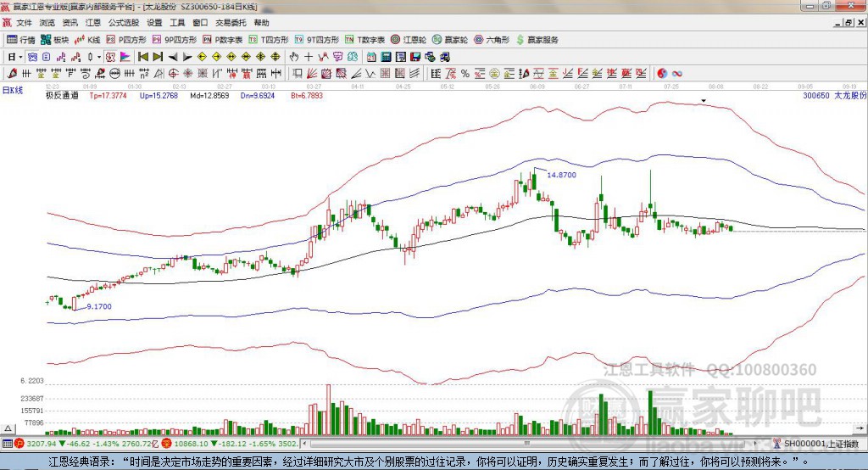Restore the inner chart window
Screen dimensions: 868x470
pos(849,23)
